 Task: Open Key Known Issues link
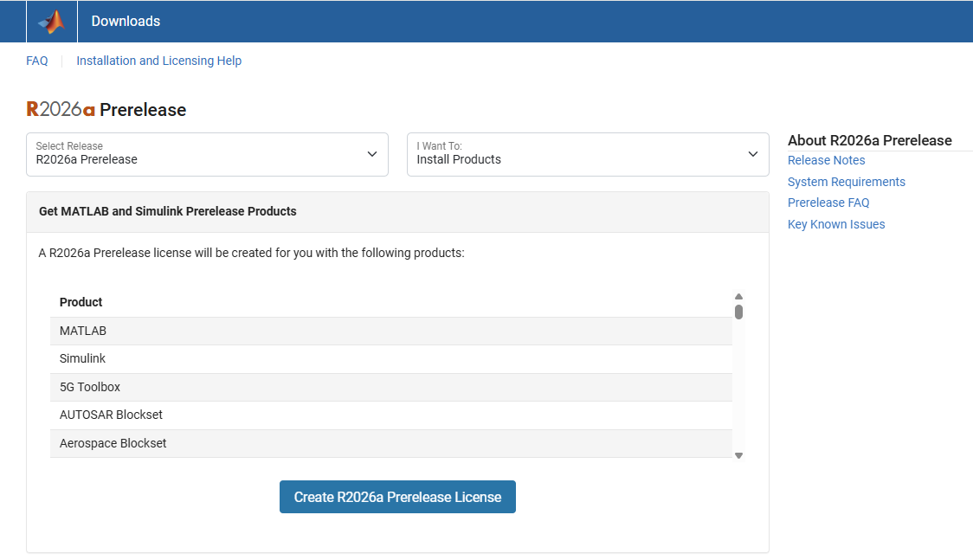tap(835, 224)
